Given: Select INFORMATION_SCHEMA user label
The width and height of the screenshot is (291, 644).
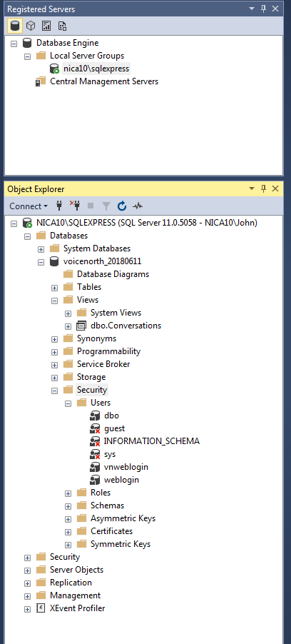Looking at the screenshot, I should tap(152, 441).
